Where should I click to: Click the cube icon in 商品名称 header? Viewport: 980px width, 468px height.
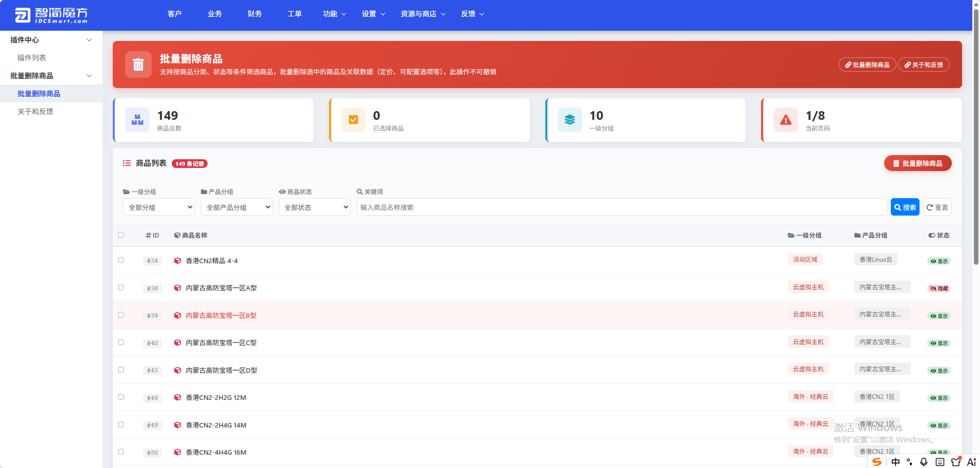(177, 236)
